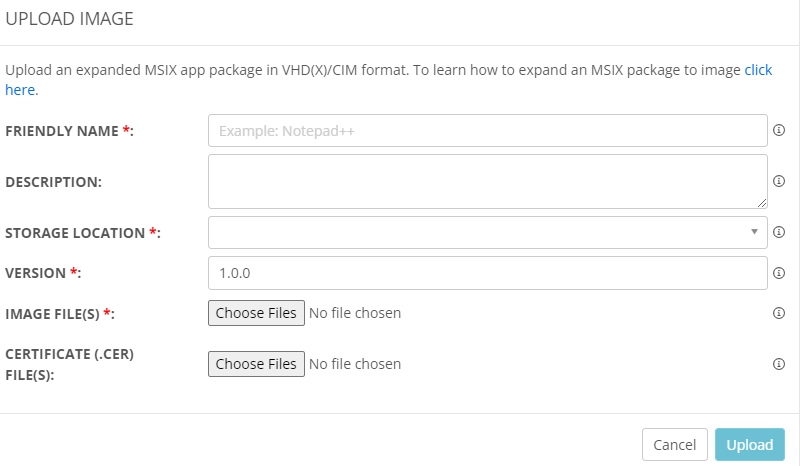The width and height of the screenshot is (800, 466).
Task: Focus the Description text area
Action: coord(488,182)
